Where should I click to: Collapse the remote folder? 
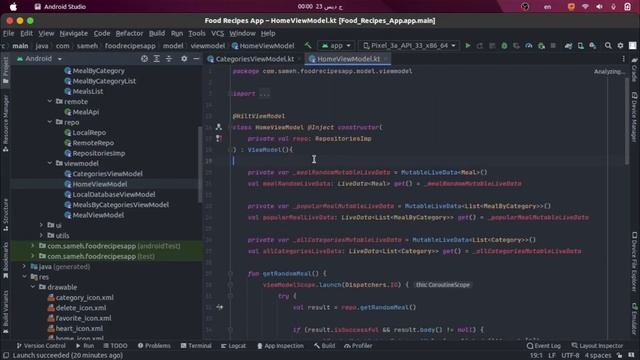50,101
